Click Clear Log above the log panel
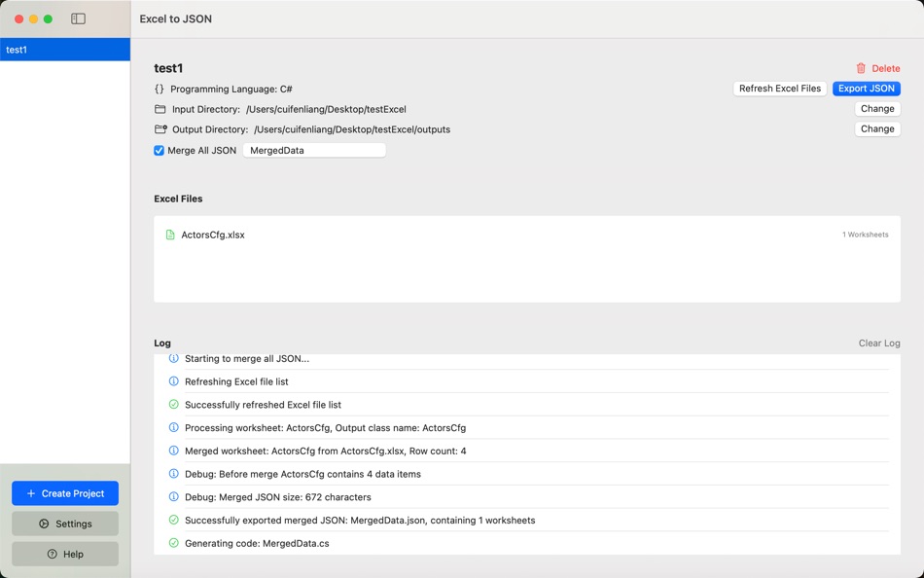This screenshot has width=924, height=578. point(878,343)
